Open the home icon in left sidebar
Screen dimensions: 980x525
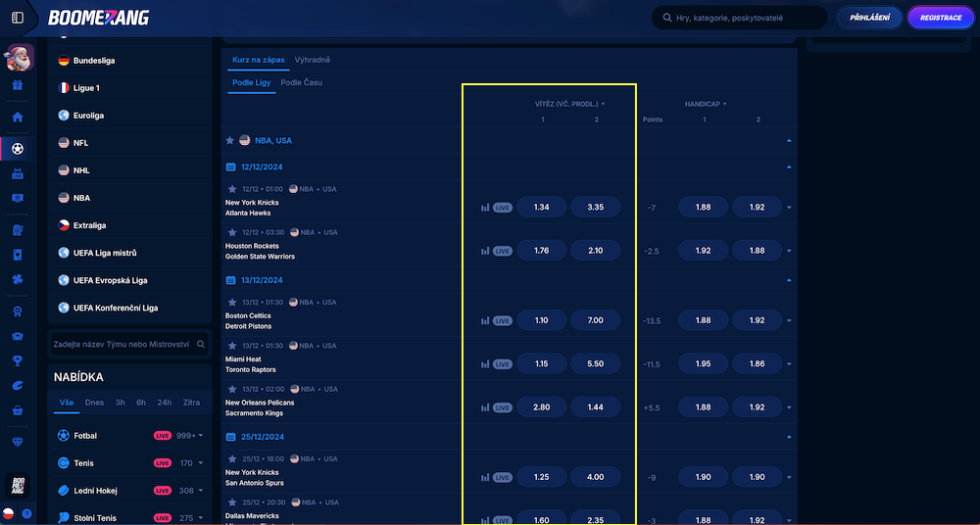(17, 117)
